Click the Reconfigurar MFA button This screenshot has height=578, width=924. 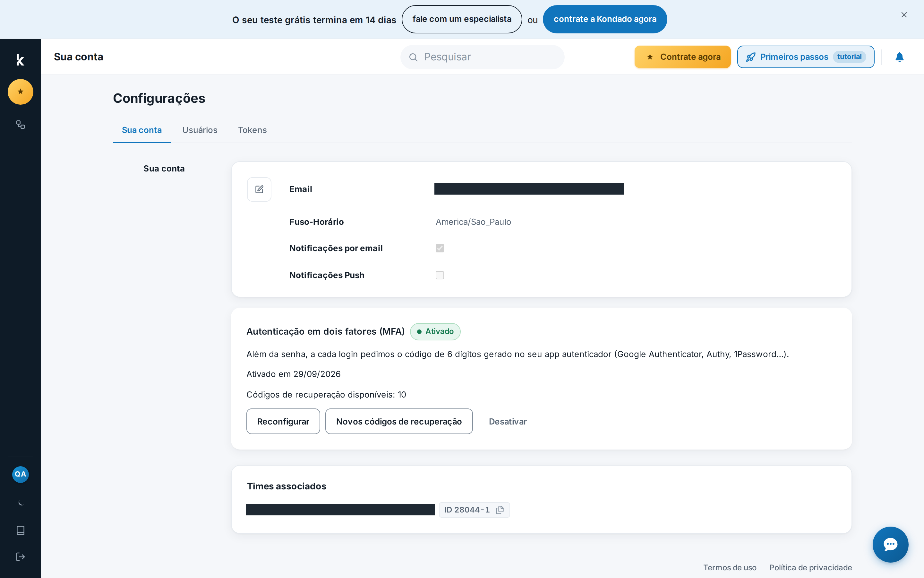[283, 421]
